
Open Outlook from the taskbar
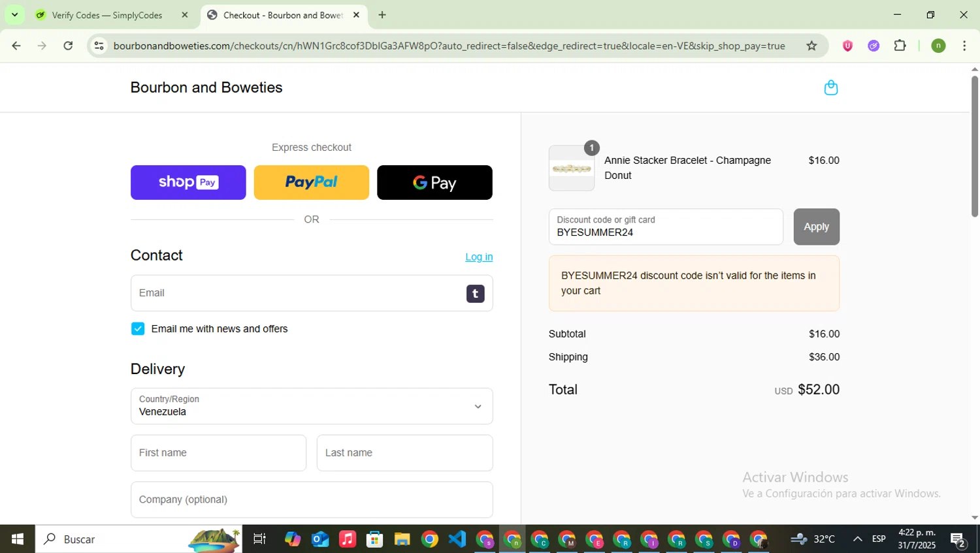[320, 539]
